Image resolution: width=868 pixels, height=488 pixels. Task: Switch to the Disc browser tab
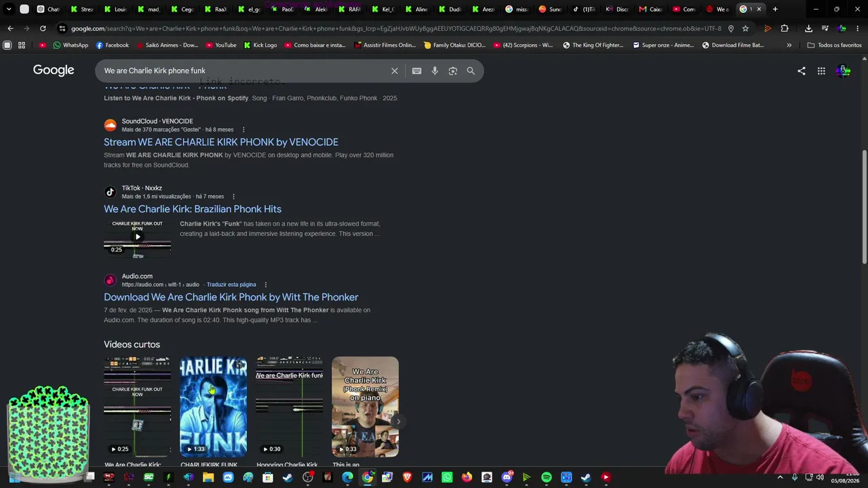pos(617,9)
